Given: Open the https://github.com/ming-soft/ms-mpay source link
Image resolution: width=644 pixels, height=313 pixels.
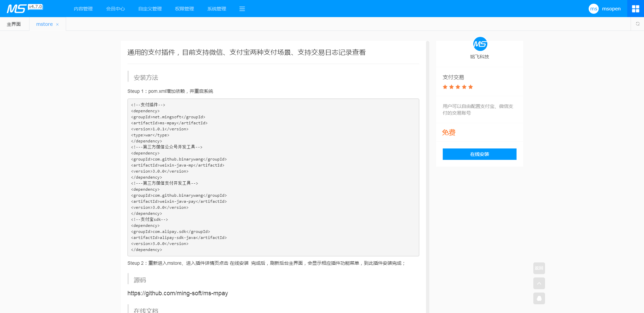Looking at the screenshot, I should tap(177, 293).
